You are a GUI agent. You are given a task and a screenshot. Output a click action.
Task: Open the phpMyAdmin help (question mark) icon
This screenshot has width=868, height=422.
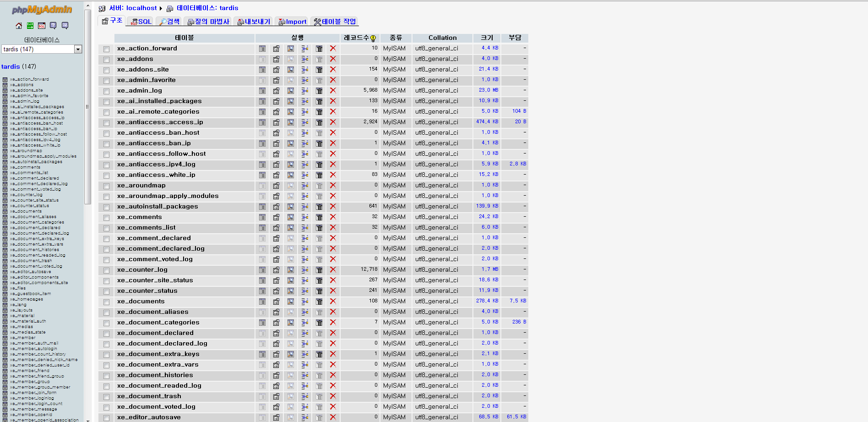[53, 26]
